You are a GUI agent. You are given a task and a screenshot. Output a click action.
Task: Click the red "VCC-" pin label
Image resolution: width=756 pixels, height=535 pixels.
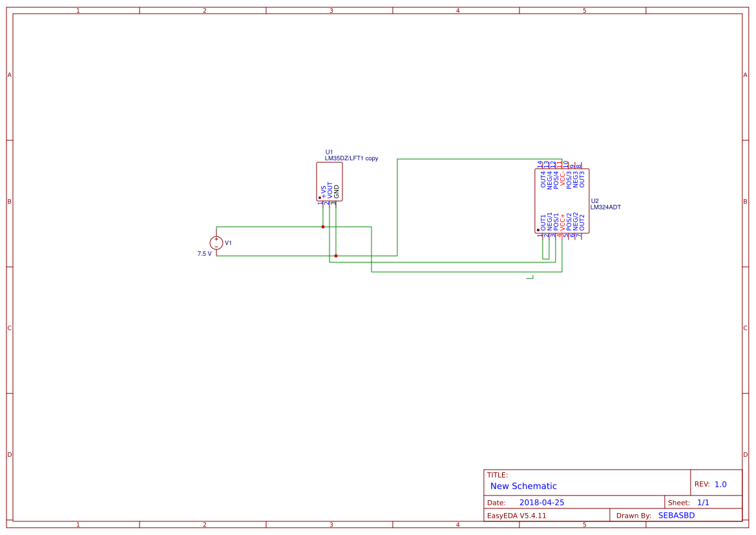562,179
